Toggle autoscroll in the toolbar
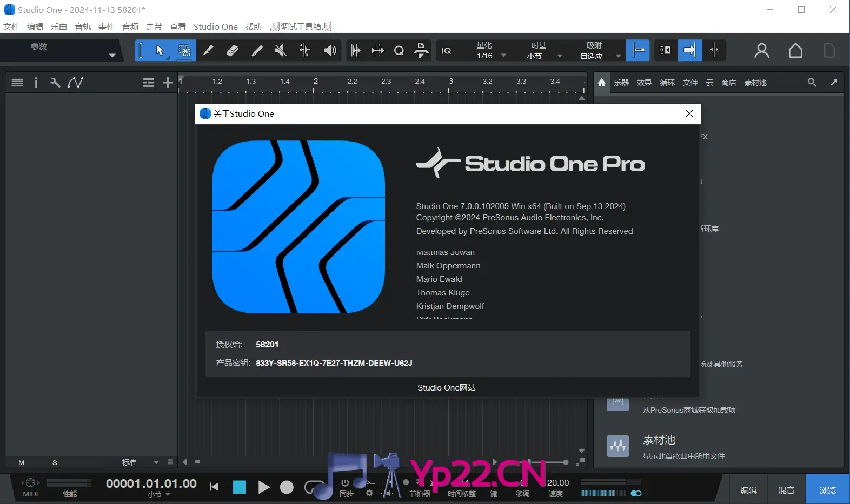The height and width of the screenshot is (504, 850). 689,50
